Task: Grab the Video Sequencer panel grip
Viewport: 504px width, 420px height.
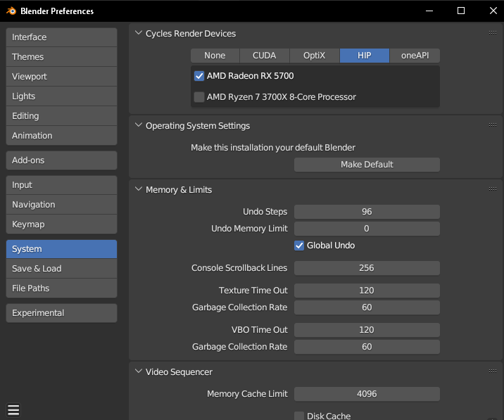Action: click(493, 371)
